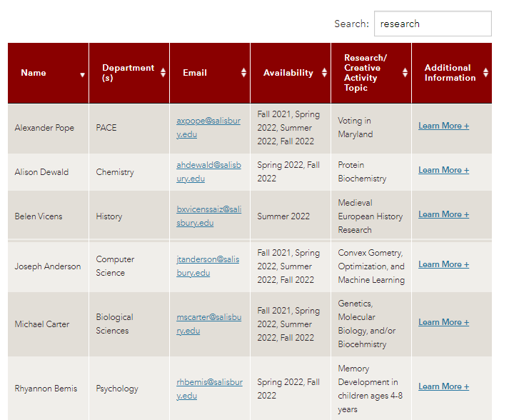Sort by Availability column arrows icon
The height and width of the screenshot is (420, 509).
[x=324, y=73]
